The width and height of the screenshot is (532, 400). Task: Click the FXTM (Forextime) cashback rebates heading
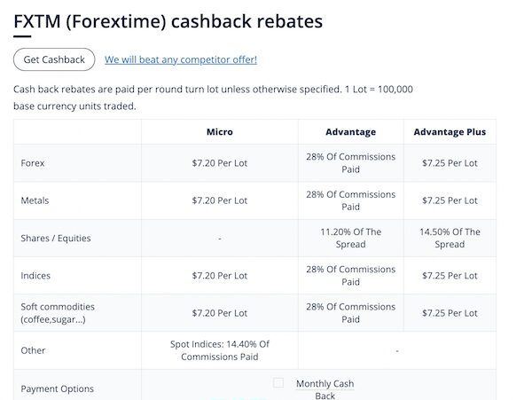[x=168, y=21]
